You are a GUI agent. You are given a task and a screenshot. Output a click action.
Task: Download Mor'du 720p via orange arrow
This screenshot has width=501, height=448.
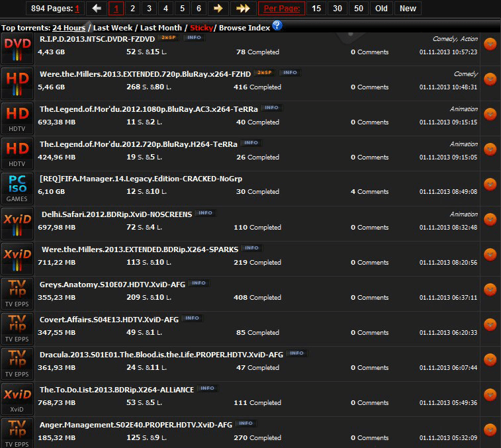click(x=490, y=150)
